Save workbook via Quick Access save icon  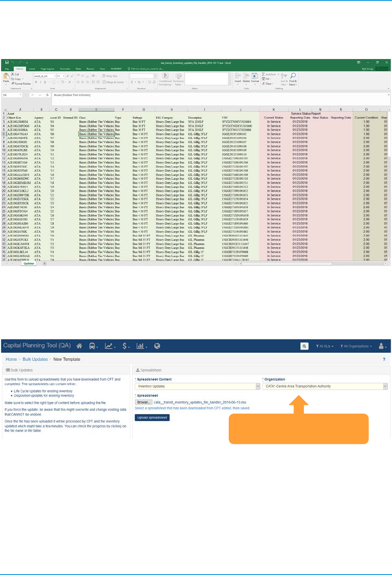point(7,63)
